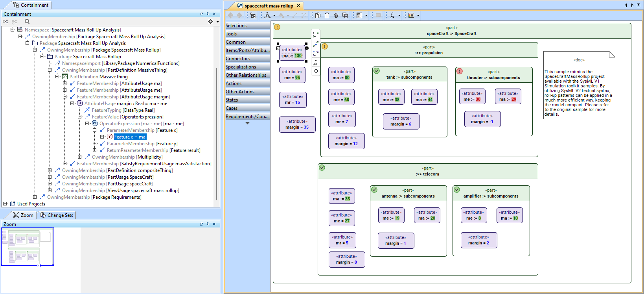Click the collapse all icon in Containment toolbar
This screenshot has width=644, height=294.
(6, 22)
